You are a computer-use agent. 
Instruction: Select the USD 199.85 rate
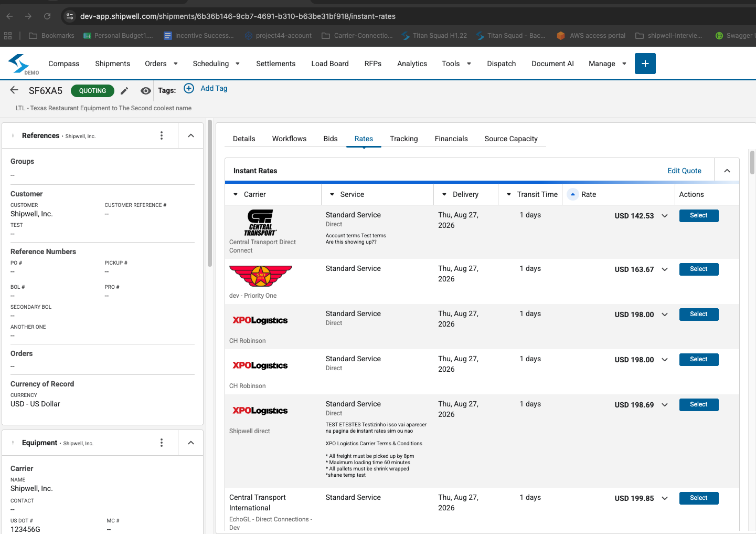699,498
